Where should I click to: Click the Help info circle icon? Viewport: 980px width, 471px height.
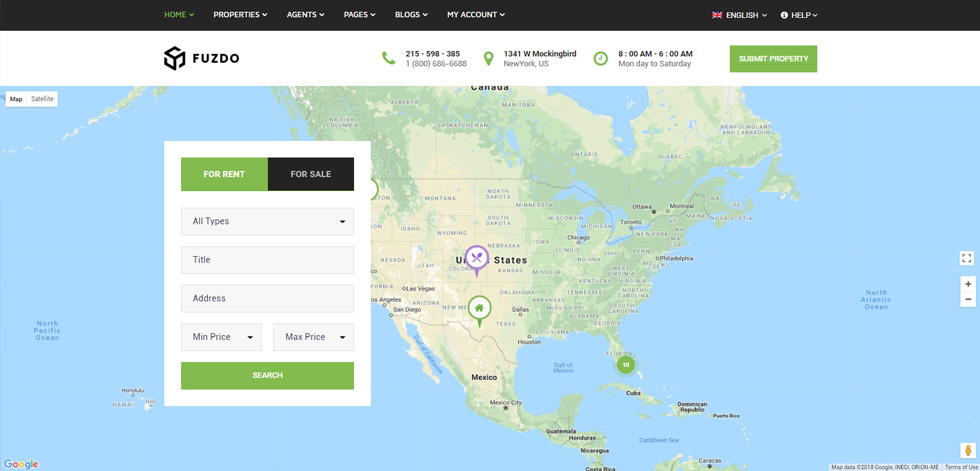pos(784,15)
